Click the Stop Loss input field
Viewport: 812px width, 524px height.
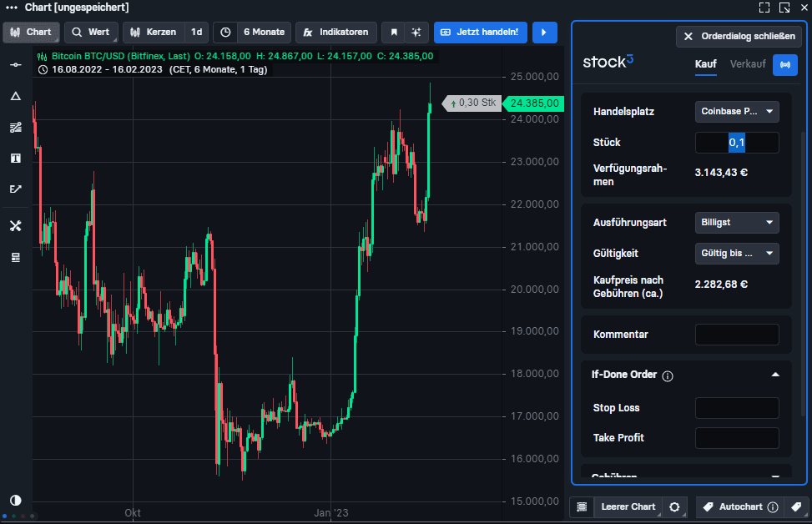coord(737,407)
